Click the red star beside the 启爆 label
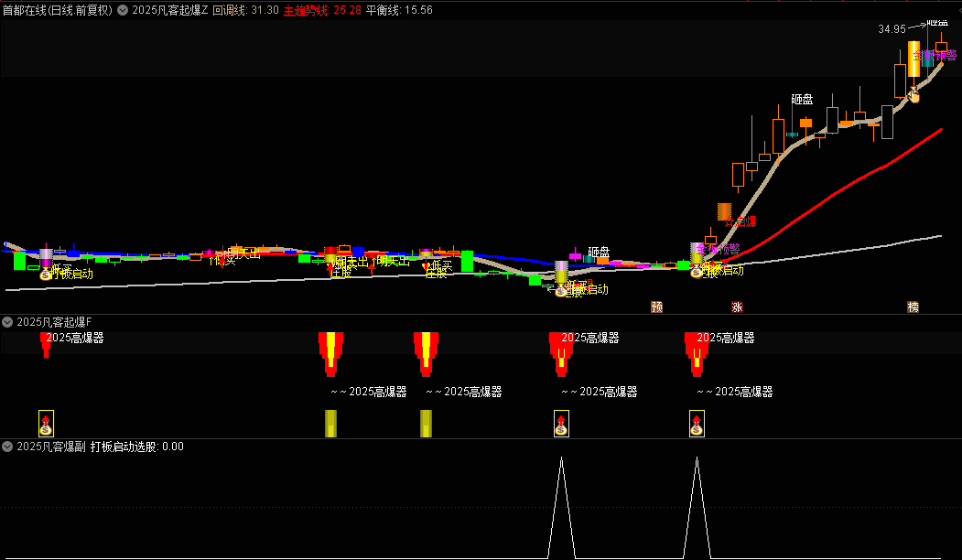Image resolution: width=962 pixels, height=560 pixels. click(x=729, y=221)
